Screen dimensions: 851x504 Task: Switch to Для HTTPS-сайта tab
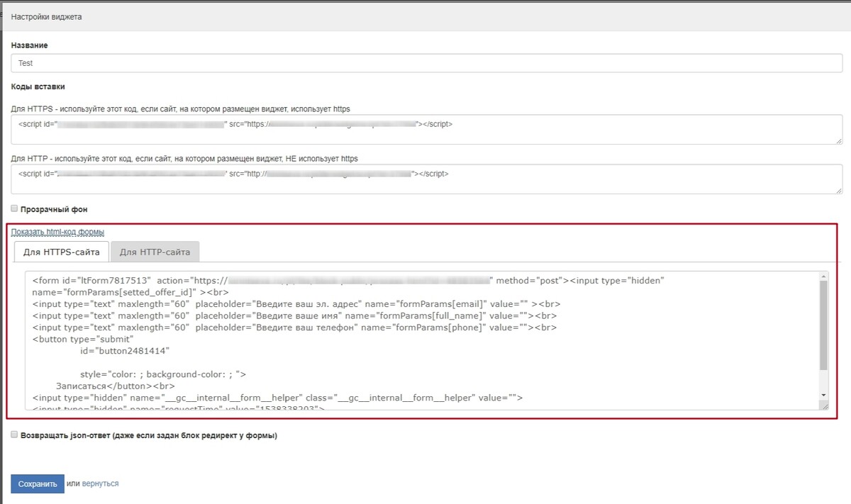point(62,252)
